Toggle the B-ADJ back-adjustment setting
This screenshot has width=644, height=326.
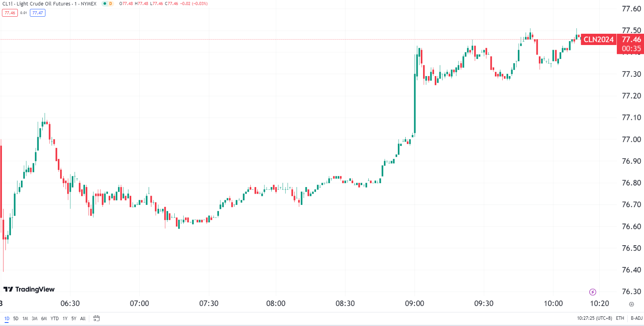coord(637,318)
